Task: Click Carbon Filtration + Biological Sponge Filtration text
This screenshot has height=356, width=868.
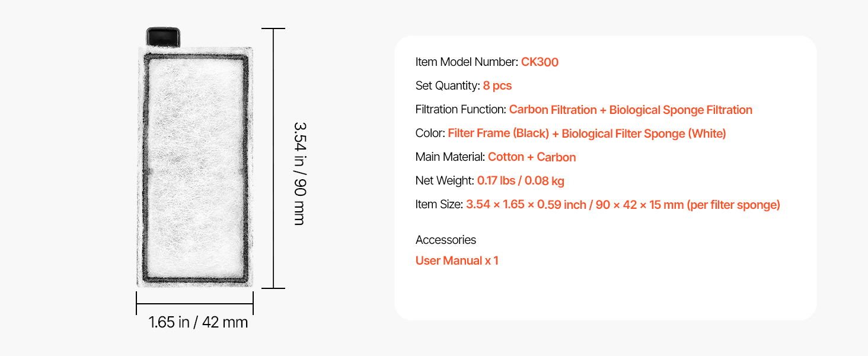Action: (x=630, y=110)
